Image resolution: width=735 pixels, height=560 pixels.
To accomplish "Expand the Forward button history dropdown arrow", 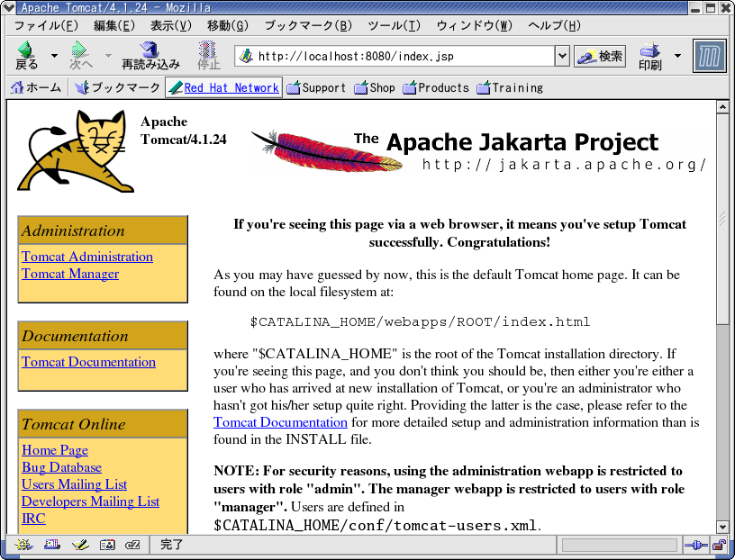I will coord(108,55).
